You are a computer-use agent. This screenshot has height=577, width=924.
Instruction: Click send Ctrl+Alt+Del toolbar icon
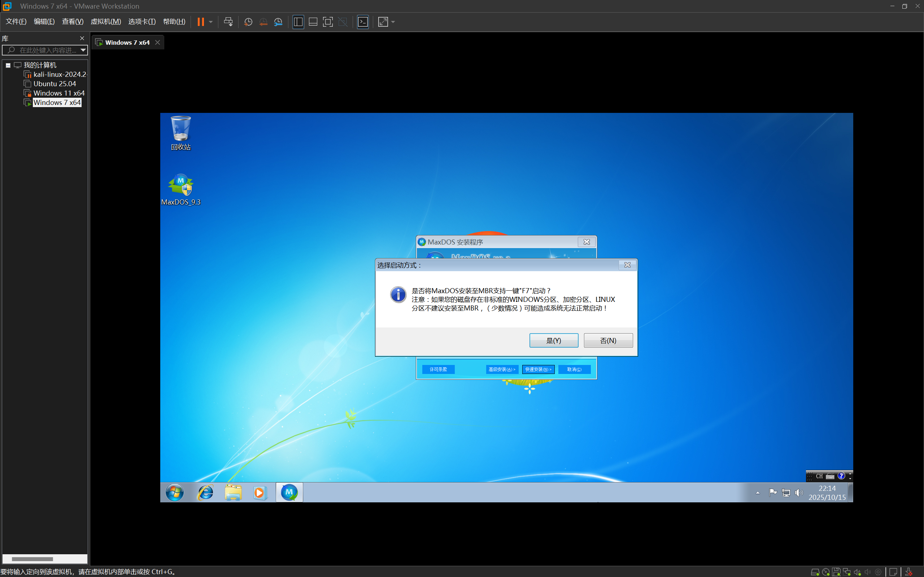point(228,22)
